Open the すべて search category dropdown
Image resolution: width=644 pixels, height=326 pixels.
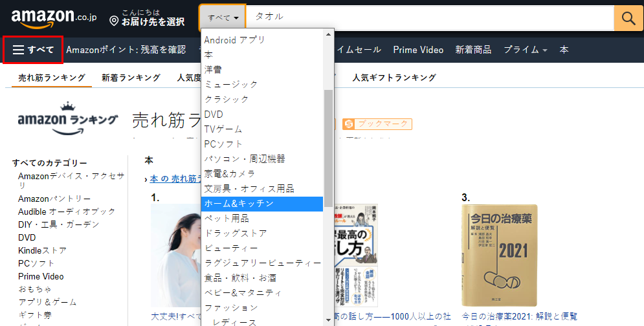tap(223, 17)
